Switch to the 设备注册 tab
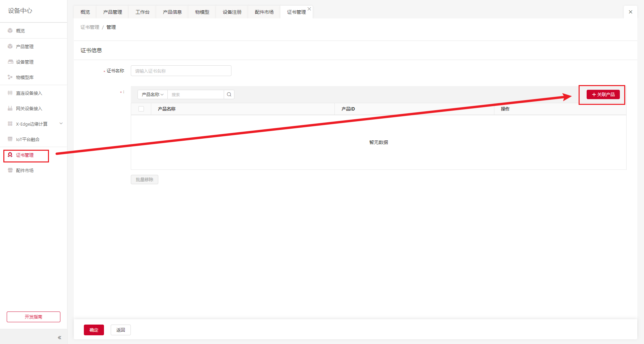The width and height of the screenshot is (644, 344). point(232,12)
